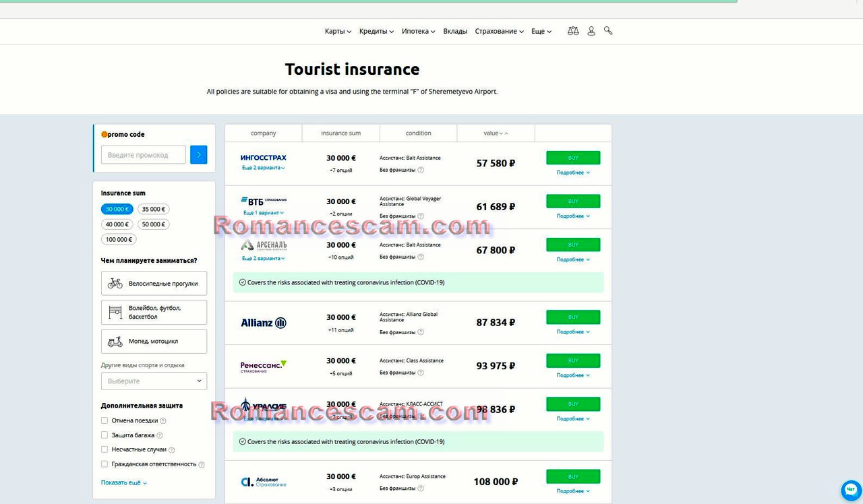
Task: Tick the Защита багажа checkbox
Action: 105,435
